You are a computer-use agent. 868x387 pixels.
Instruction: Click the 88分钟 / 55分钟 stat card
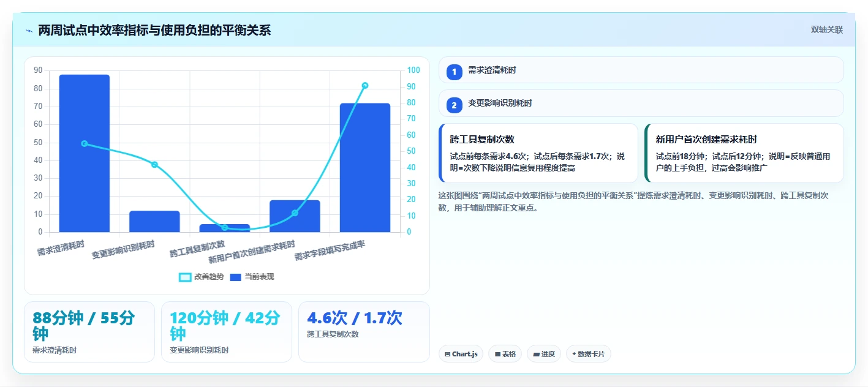click(89, 332)
